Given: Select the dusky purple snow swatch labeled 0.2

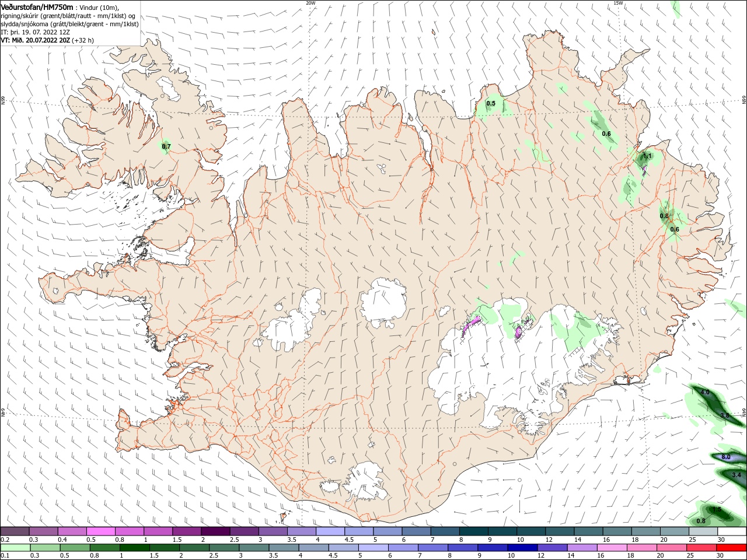Looking at the screenshot, I should pos(15,531).
